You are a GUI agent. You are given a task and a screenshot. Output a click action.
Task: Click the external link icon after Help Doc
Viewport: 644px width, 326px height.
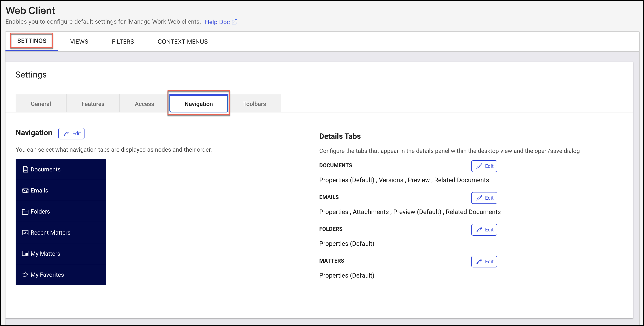coord(235,22)
